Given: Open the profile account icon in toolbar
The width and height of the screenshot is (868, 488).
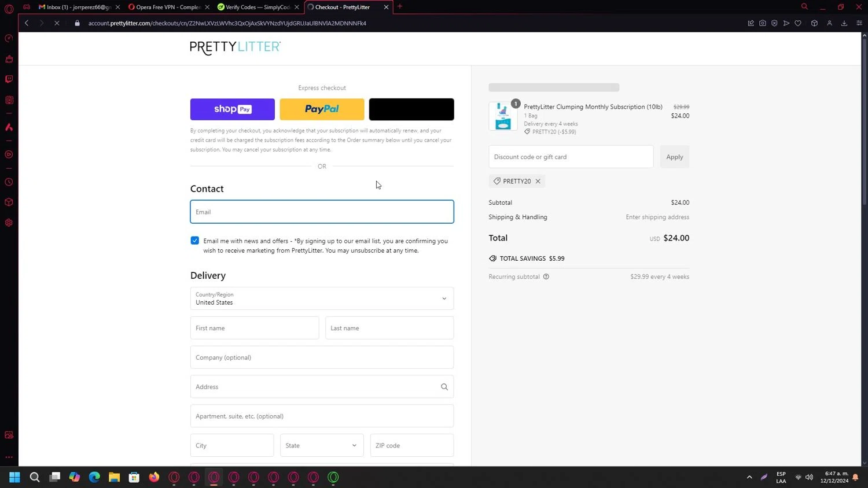Looking at the screenshot, I should pyautogui.click(x=829, y=23).
